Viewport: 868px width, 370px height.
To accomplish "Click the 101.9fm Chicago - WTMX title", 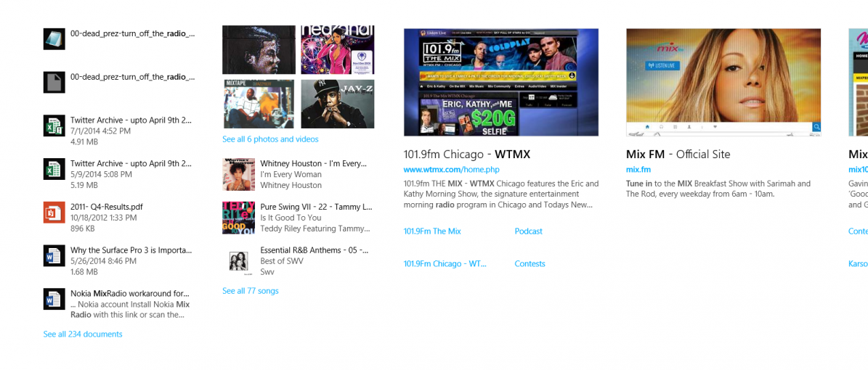I will (466, 155).
